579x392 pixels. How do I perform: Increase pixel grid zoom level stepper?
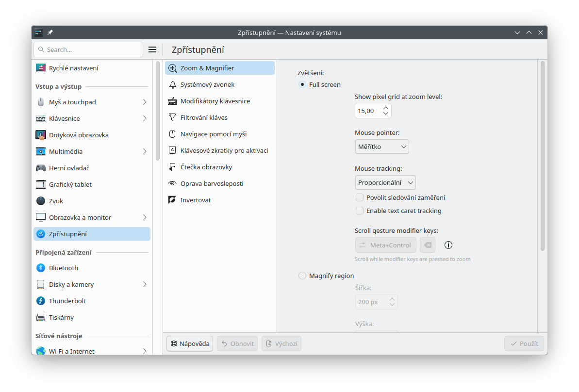click(386, 108)
